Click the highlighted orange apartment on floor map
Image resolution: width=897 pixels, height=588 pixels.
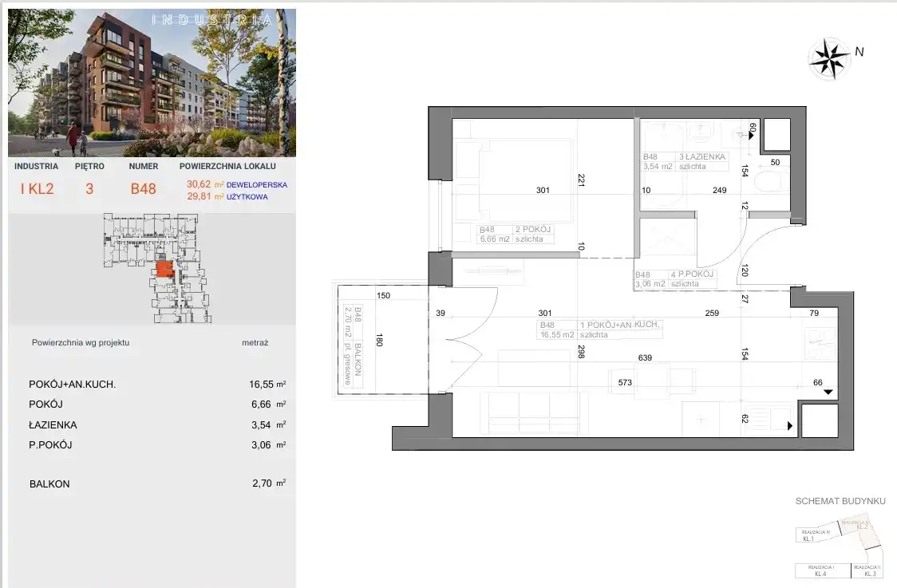[163, 270]
